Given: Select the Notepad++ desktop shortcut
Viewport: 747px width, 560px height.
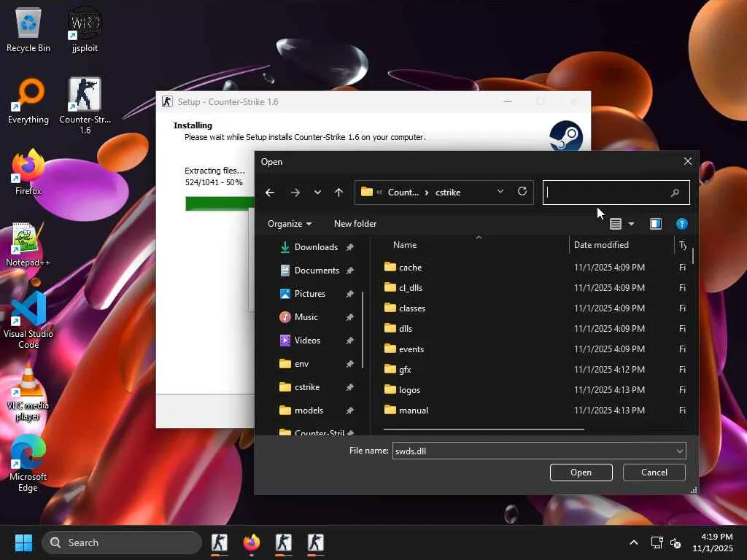Looking at the screenshot, I should click(x=28, y=244).
